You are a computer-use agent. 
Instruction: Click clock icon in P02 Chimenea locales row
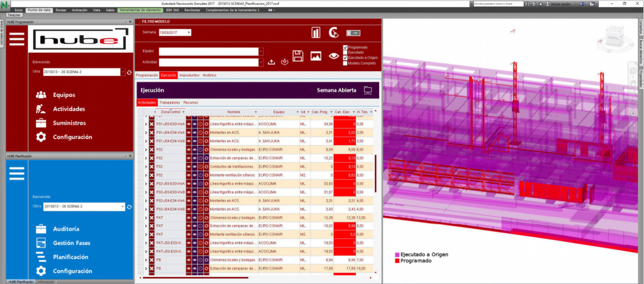(x=201, y=150)
